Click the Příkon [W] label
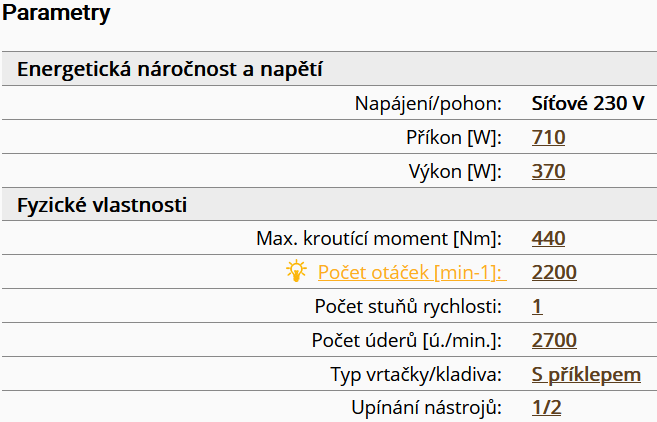Image resolution: width=657 pixels, height=422 pixels. click(x=454, y=137)
